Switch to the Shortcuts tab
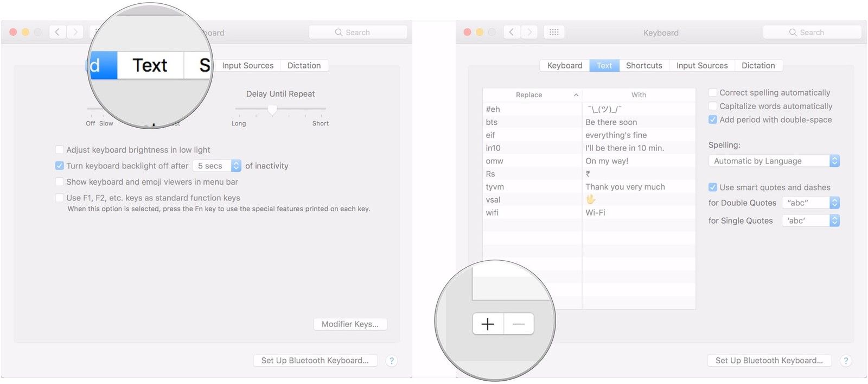Image resolution: width=868 pixels, height=384 pixels. tap(644, 66)
